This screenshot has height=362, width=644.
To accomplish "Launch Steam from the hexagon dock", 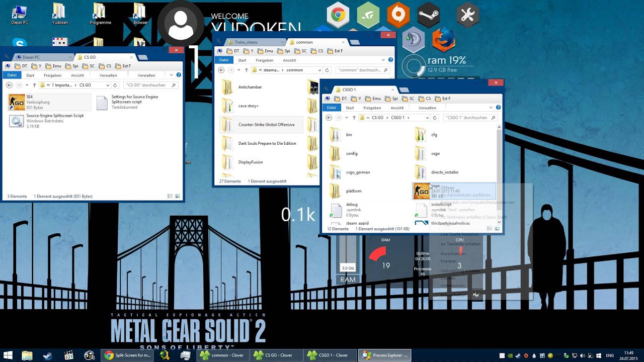I will (x=428, y=15).
